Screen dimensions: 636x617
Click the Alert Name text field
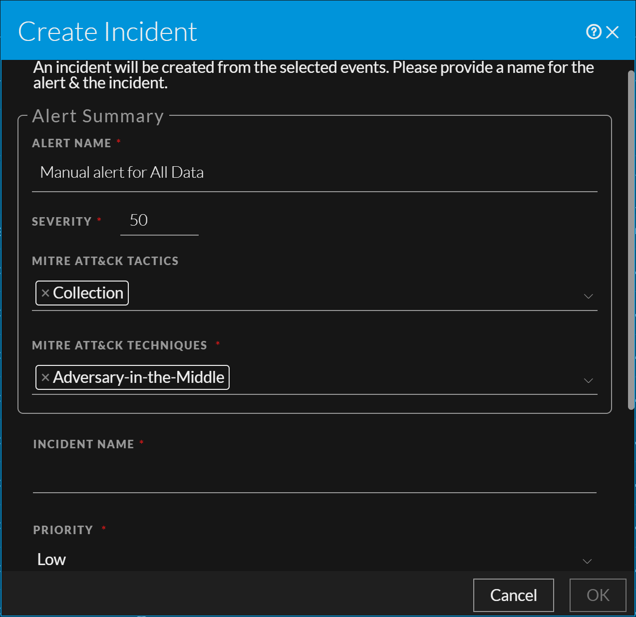314,173
